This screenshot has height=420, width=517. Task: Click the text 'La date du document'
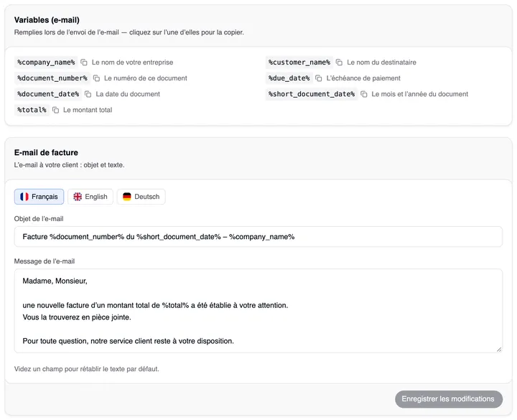[x=128, y=94]
